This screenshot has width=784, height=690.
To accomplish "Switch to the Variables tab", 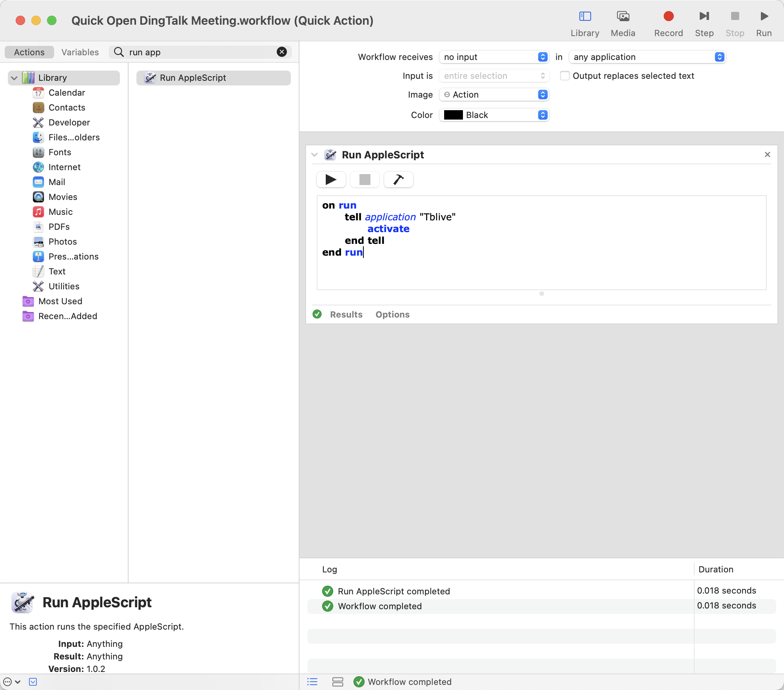I will coord(80,52).
